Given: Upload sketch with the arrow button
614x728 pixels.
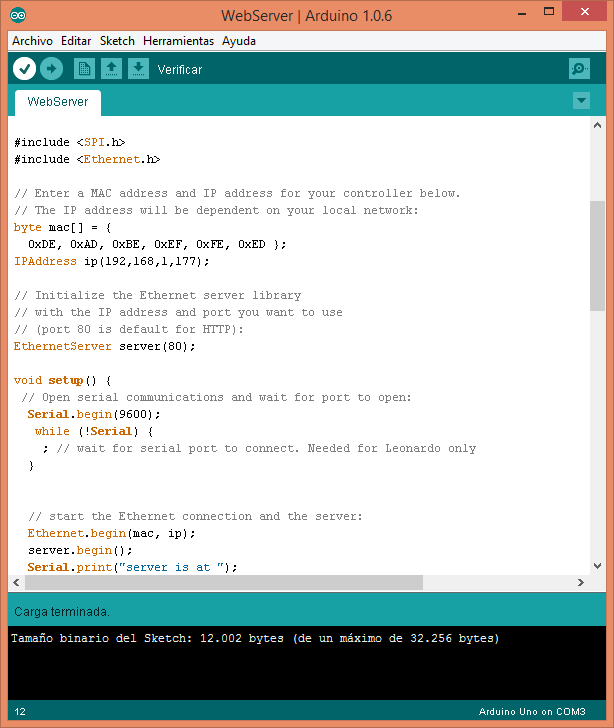Looking at the screenshot, I should tap(52, 69).
